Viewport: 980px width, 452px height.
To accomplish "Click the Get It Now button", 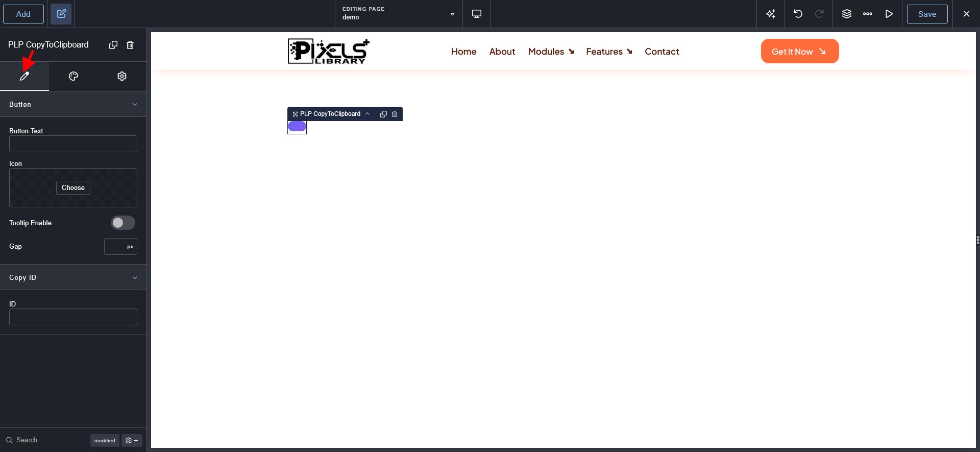I will (x=800, y=51).
